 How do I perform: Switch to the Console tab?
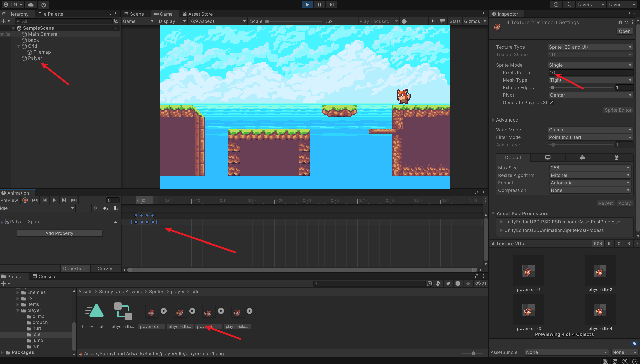(x=45, y=276)
